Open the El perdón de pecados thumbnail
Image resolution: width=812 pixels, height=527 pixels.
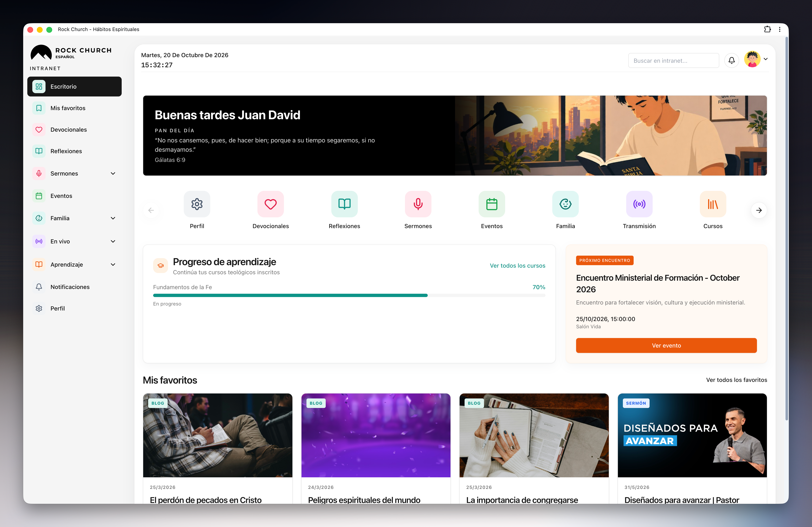[x=217, y=435]
